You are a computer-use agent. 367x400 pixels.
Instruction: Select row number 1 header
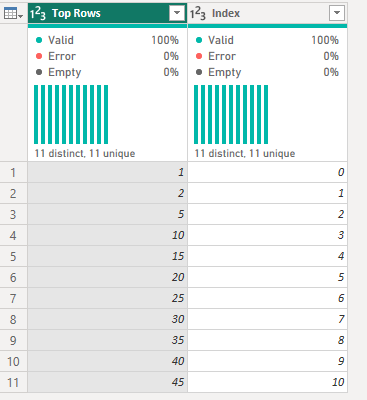point(13,172)
